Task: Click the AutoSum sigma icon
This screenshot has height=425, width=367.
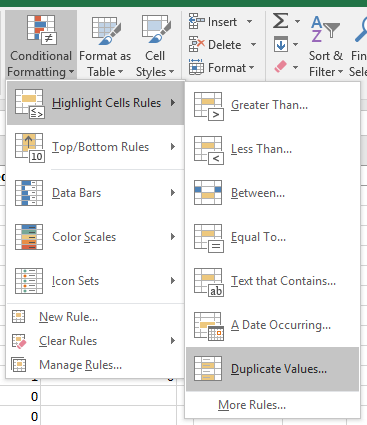Action: pyautogui.click(x=281, y=21)
